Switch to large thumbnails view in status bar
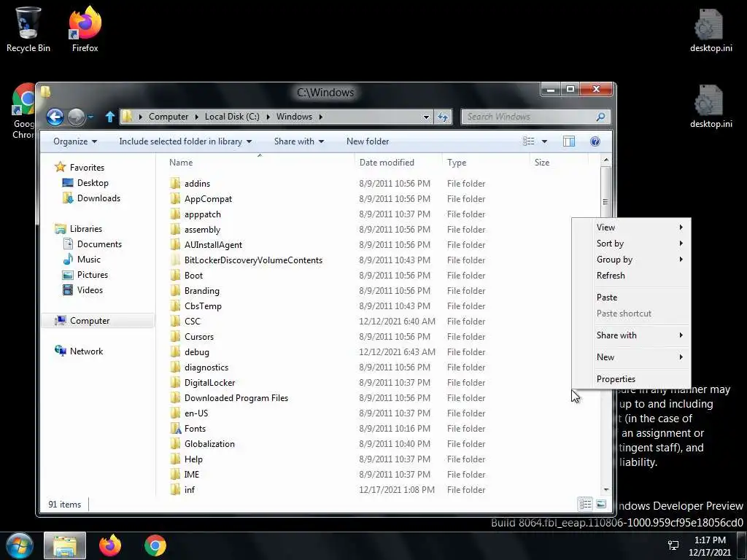 pos(601,504)
